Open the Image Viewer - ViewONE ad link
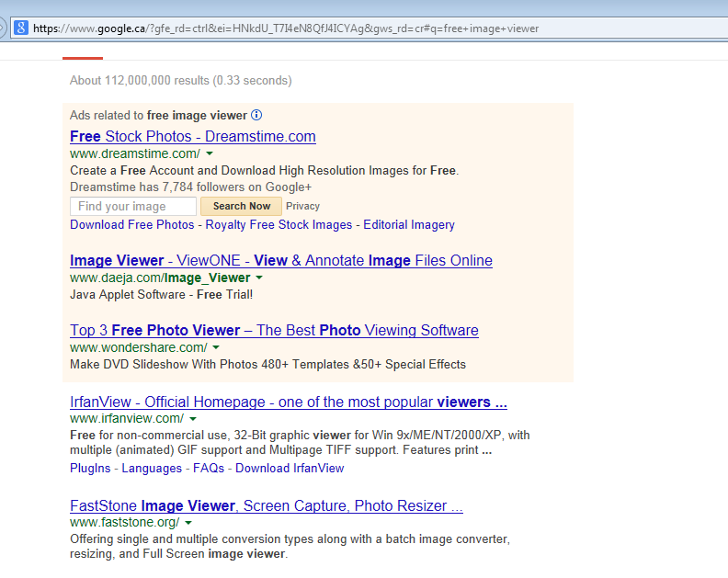This screenshot has height=578, width=728. 280,261
